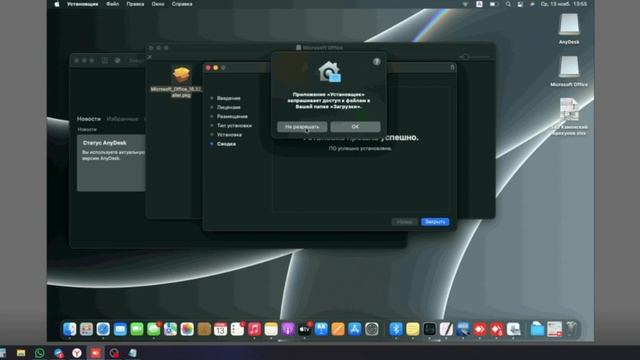Open the Apple menu
This screenshot has width=640, height=360.
(x=57, y=4)
